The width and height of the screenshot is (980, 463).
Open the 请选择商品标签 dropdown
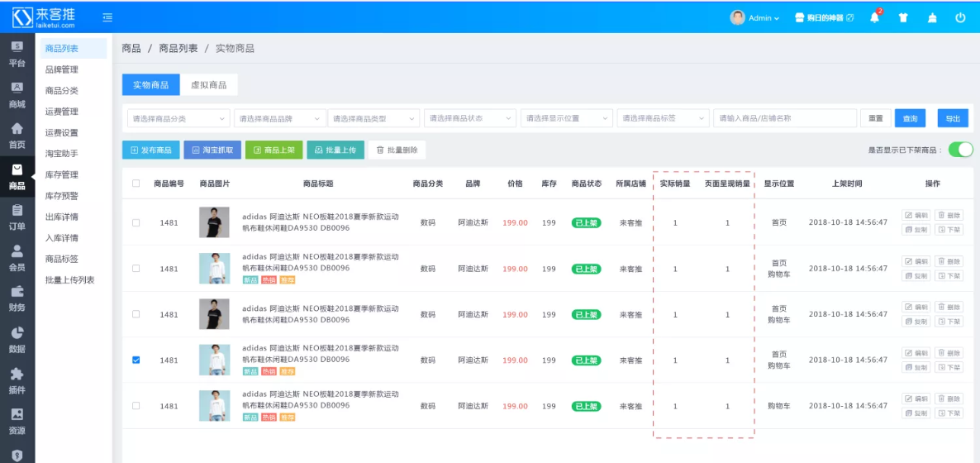click(x=664, y=118)
